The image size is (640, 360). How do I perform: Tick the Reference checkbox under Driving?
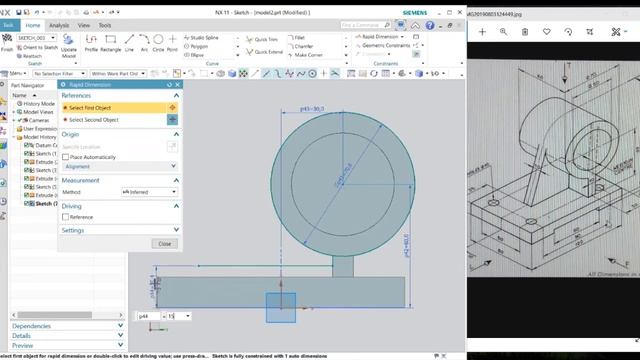(65, 217)
